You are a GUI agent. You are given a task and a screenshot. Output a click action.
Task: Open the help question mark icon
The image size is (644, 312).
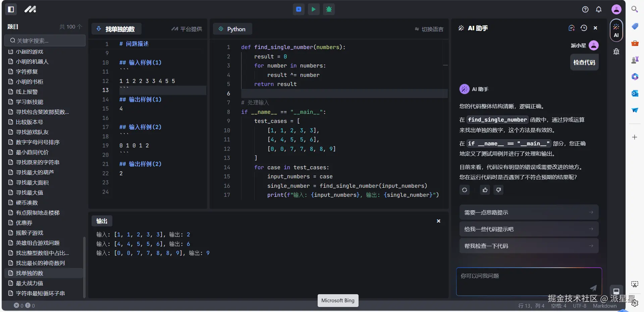(x=585, y=9)
